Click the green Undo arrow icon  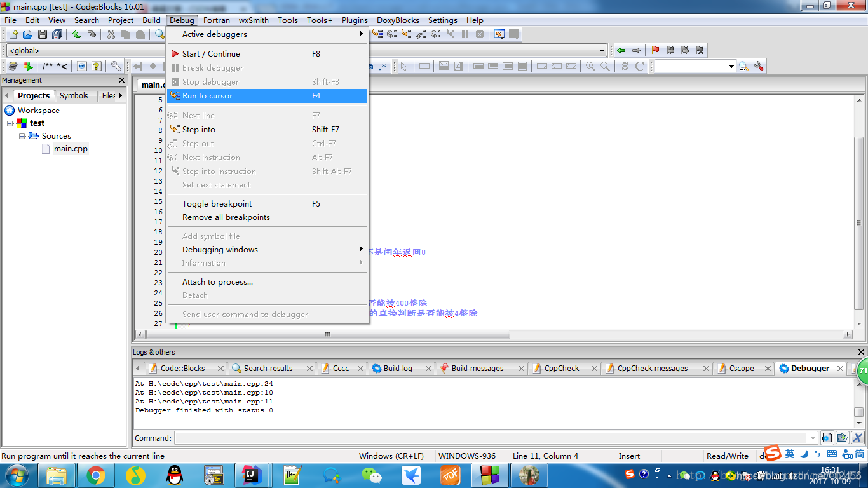[x=77, y=34]
